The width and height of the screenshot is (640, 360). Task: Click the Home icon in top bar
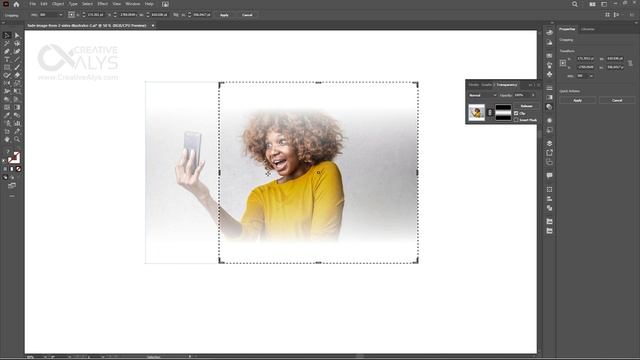(x=16, y=4)
